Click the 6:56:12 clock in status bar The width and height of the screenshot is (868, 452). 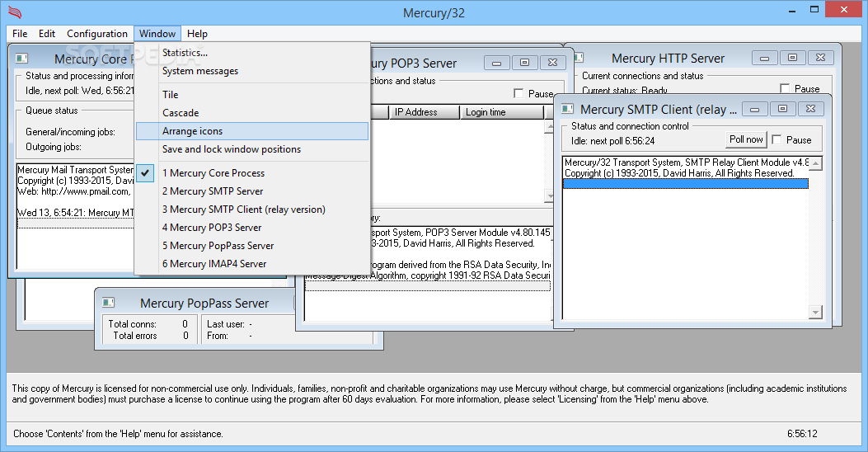click(x=802, y=434)
